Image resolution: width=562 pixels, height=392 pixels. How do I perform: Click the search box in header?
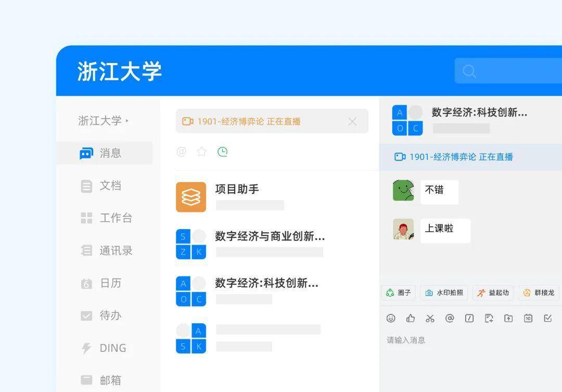(508, 71)
